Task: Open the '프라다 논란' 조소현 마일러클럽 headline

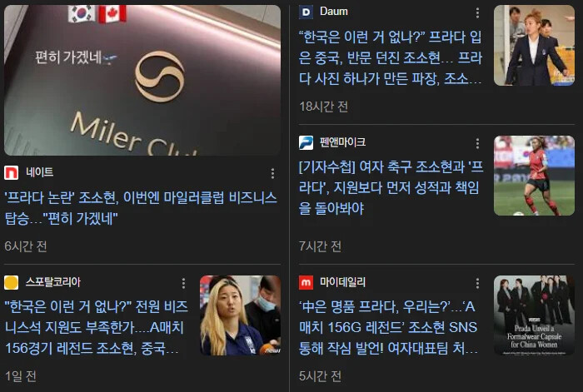Action: (141, 208)
